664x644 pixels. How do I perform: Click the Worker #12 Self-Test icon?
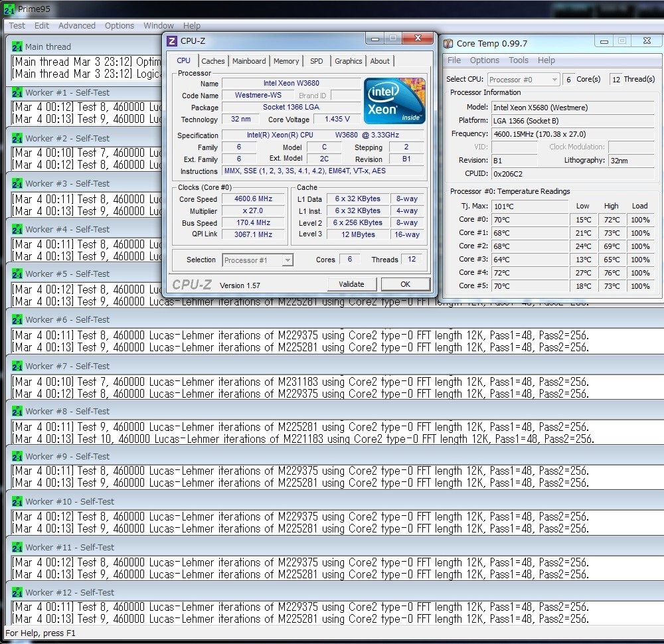[x=17, y=593]
